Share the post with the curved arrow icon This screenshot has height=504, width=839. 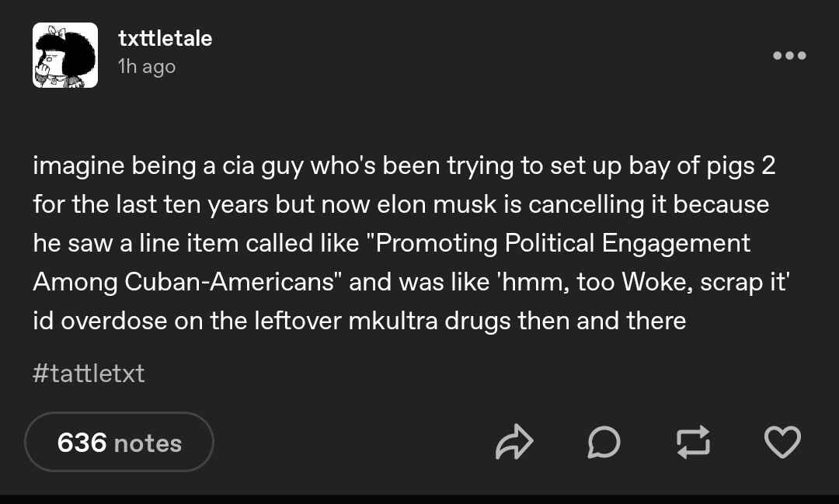tap(514, 442)
